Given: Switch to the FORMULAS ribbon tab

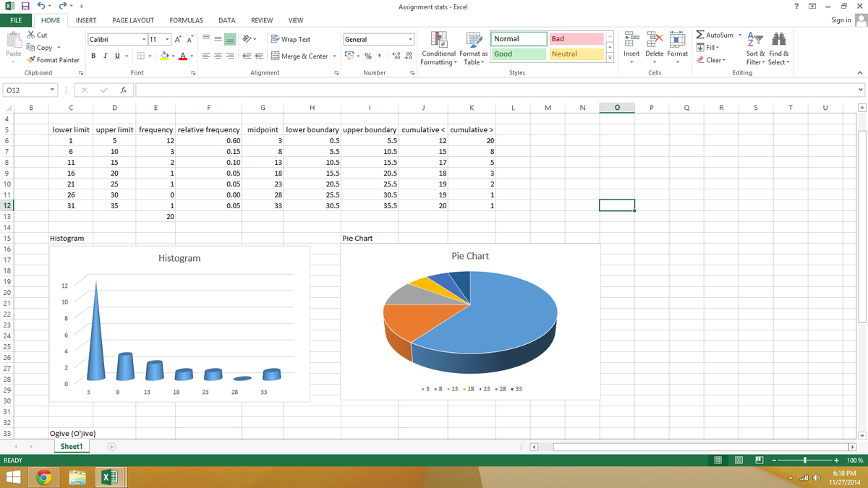Looking at the screenshot, I should (186, 20).
